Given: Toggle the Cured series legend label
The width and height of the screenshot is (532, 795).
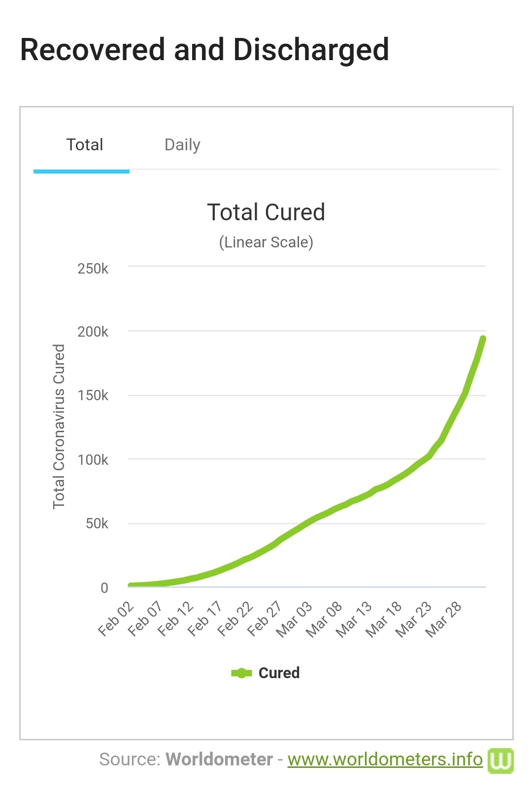Looking at the screenshot, I should click(279, 673).
